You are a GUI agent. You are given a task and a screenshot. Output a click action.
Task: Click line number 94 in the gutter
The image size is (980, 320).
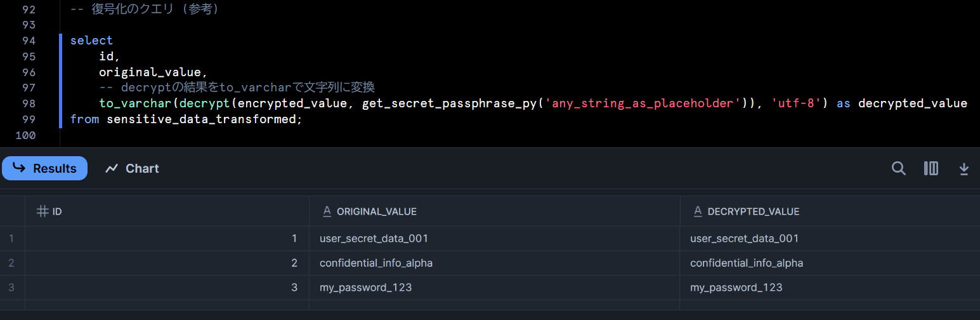pos(29,41)
